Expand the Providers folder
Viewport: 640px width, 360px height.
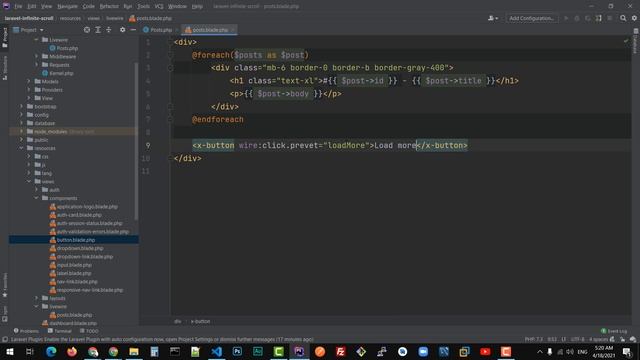29,89
